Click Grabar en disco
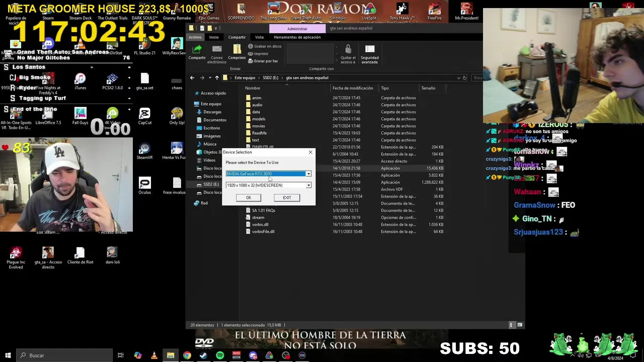The image size is (644, 362). 265,46
